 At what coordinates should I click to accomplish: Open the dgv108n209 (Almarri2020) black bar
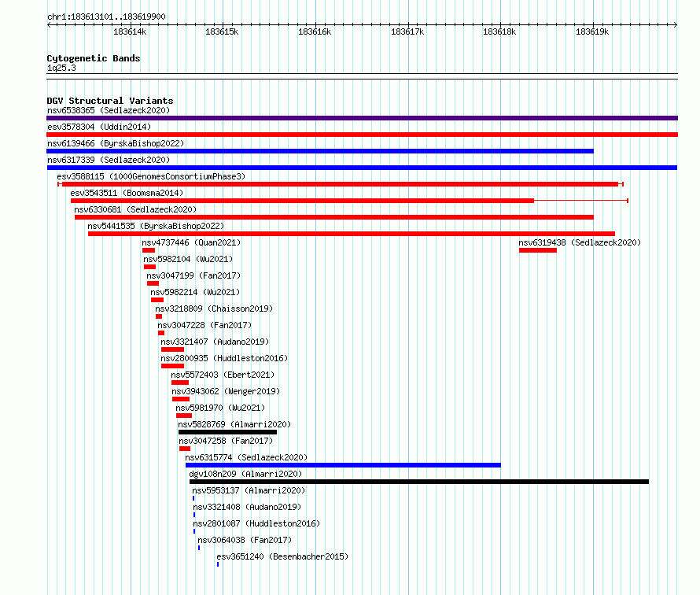419,482
